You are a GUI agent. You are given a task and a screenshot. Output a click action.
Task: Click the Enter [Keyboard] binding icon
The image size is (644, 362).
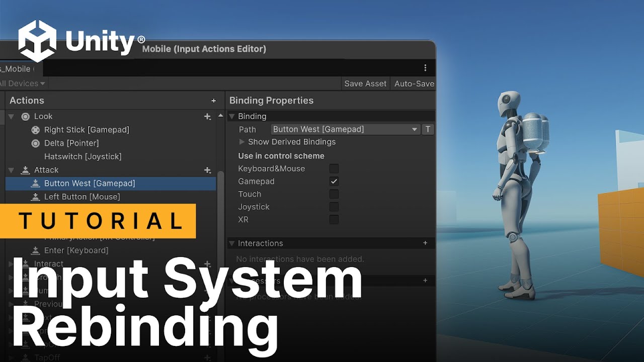35,250
